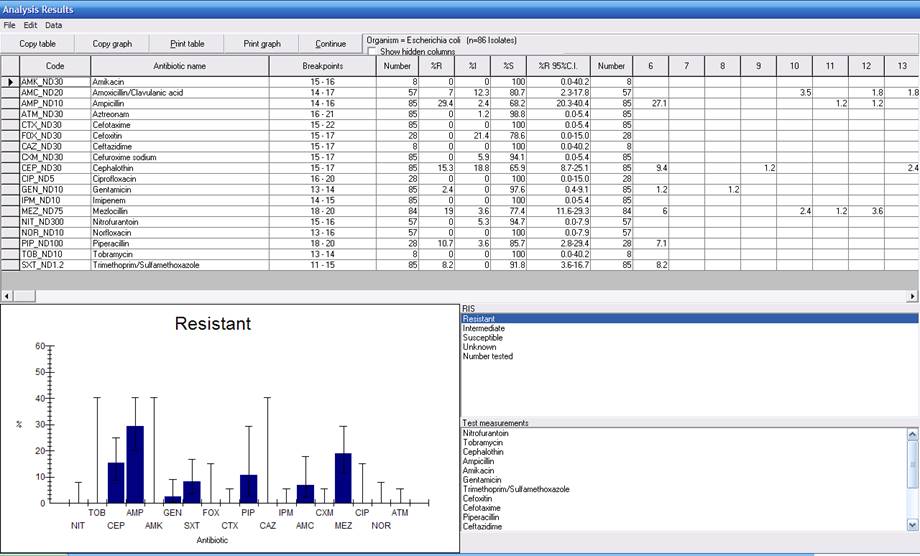Screen dimensions: 920x556
Task: Click the Antibiotic name column header
Action: tap(180, 66)
